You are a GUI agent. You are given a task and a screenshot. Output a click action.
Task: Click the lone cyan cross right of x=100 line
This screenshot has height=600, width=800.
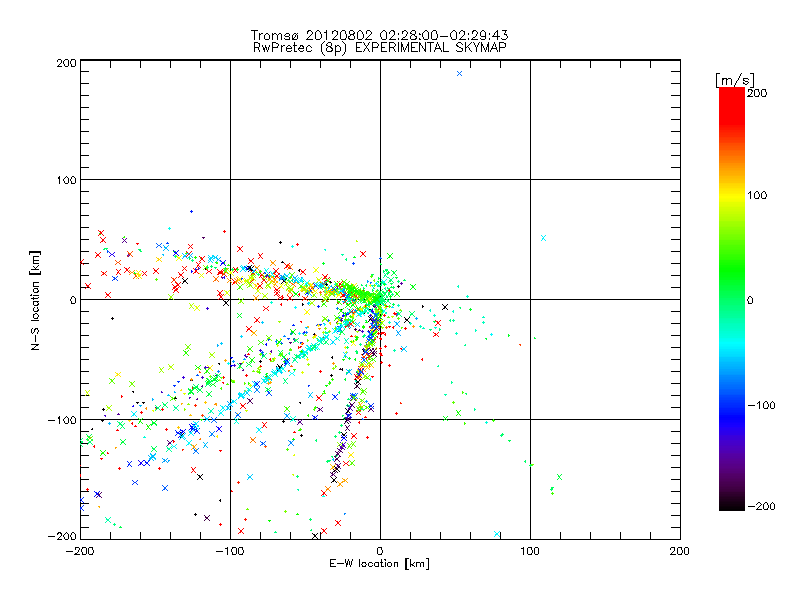pos(543,238)
